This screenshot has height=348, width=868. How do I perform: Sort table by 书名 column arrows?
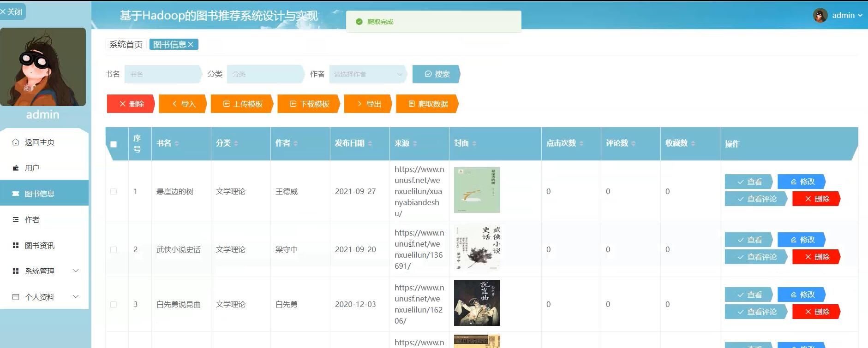[177, 143]
